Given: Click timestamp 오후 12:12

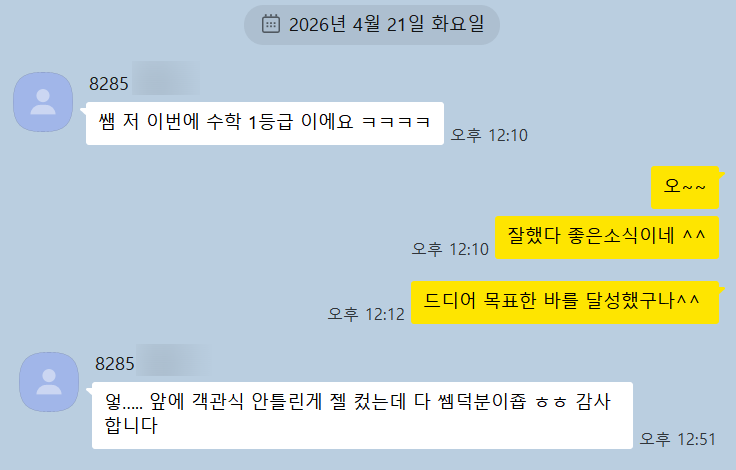Looking at the screenshot, I should [x=366, y=314].
